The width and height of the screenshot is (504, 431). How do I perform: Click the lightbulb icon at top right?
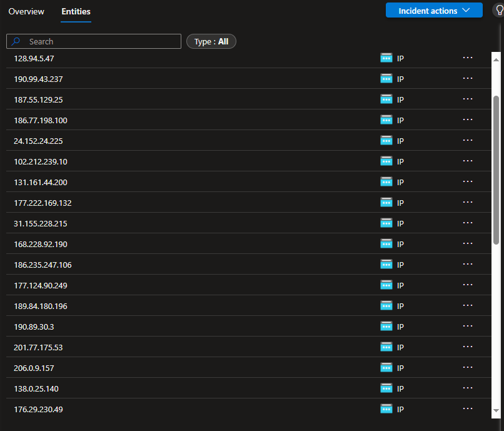[x=498, y=11]
